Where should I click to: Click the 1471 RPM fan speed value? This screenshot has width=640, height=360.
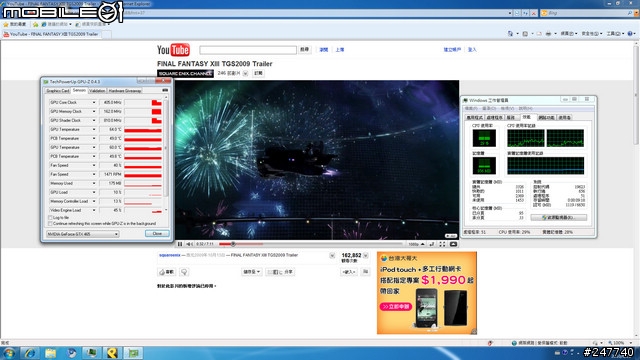[111, 174]
